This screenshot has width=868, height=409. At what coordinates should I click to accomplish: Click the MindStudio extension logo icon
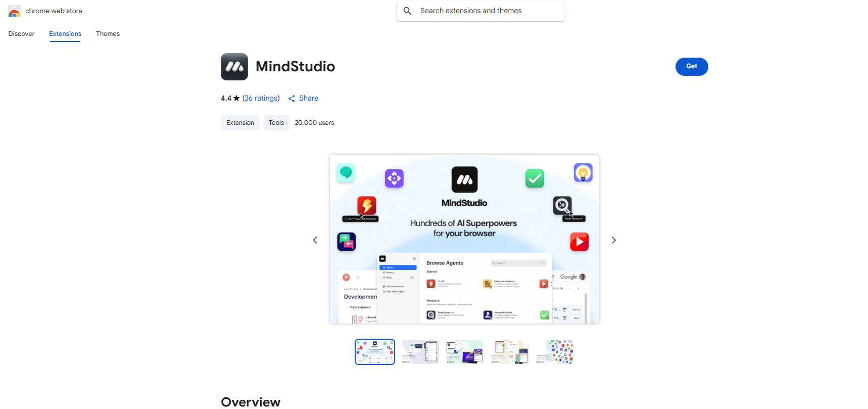point(234,67)
